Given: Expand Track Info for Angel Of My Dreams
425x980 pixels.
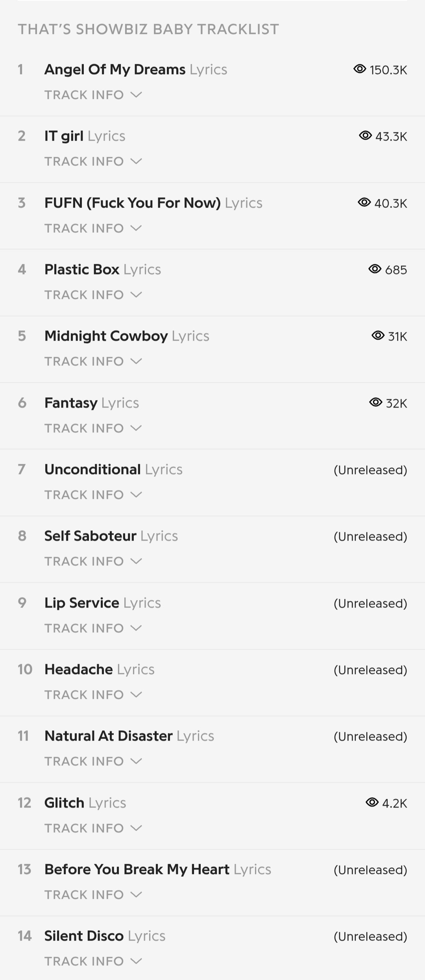Looking at the screenshot, I should tap(93, 95).
